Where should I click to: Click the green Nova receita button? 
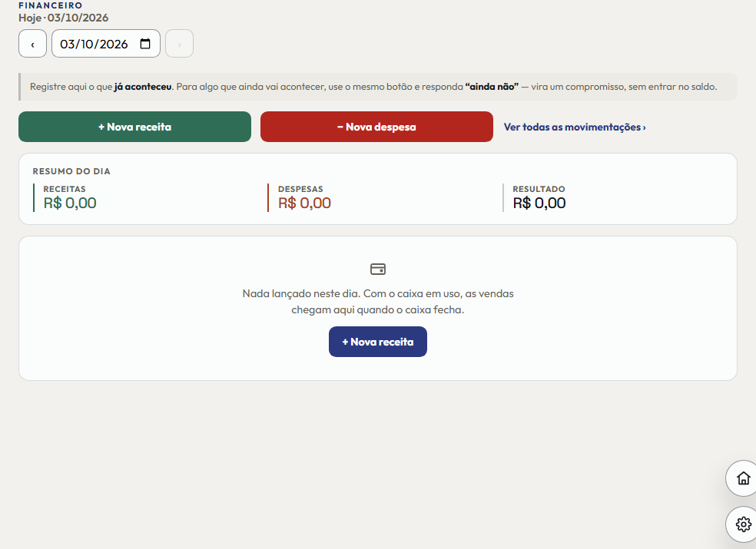[x=135, y=127]
